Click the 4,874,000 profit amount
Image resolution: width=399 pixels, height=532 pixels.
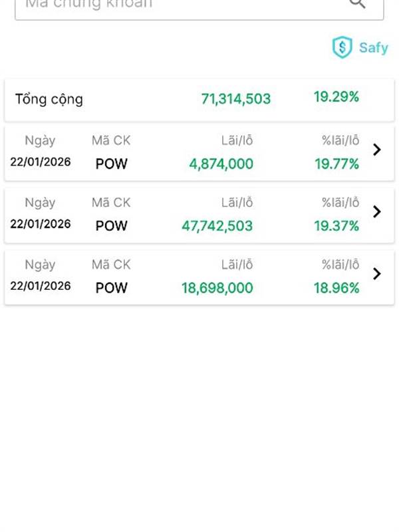(221, 164)
